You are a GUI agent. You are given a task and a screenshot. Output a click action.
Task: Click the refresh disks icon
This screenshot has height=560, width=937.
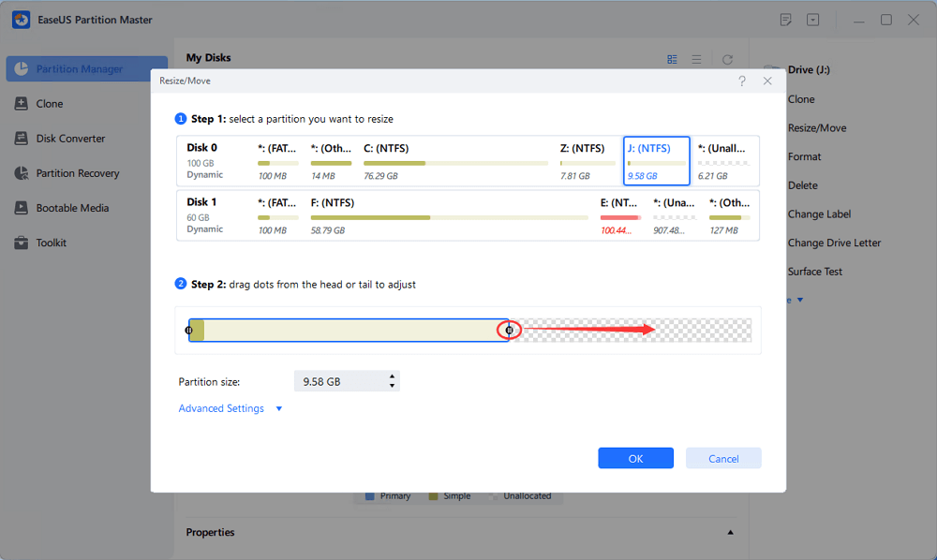727,59
